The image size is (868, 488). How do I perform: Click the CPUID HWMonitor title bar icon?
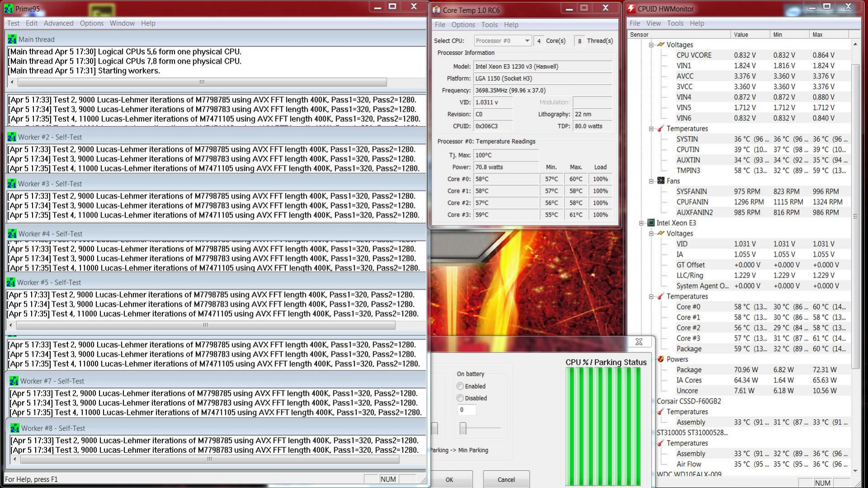[632, 9]
